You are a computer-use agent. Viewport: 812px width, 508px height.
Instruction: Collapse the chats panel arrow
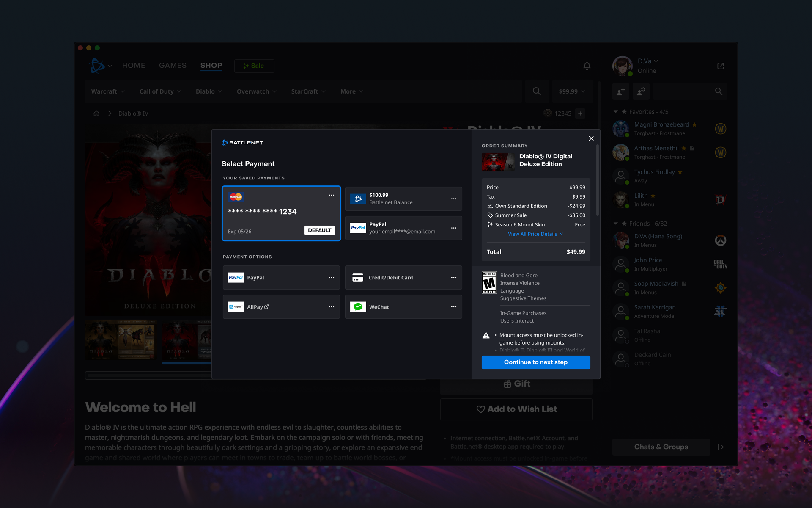(x=721, y=447)
